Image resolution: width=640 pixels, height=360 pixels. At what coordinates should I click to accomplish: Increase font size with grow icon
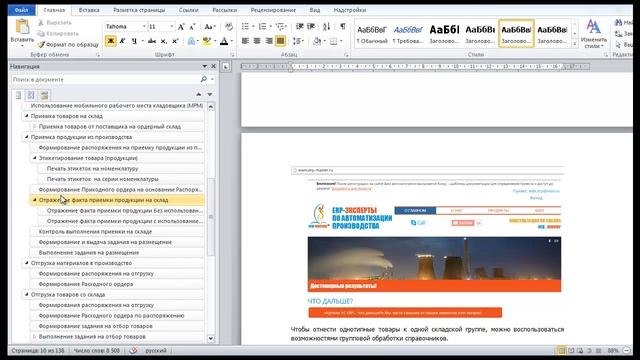[181, 27]
